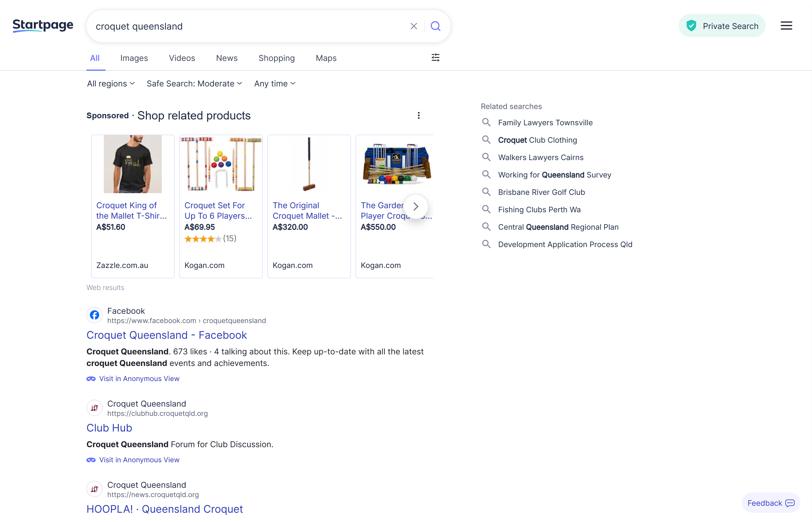Switch to the Maps tab
Image resolution: width=812 pixels, height=522 pixels.
326,58
